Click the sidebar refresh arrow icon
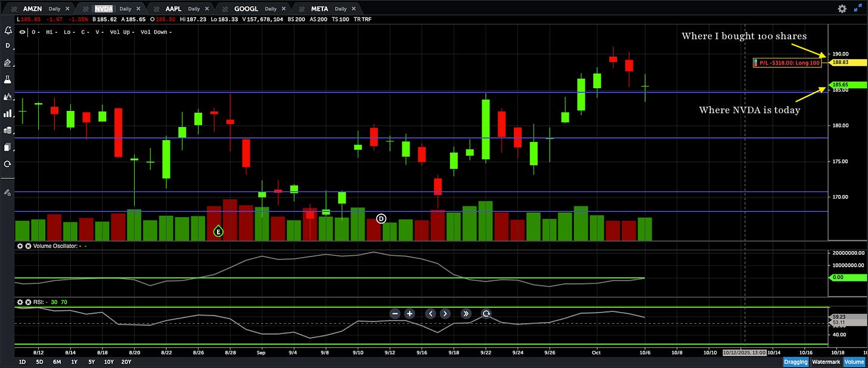Image resolution: width=868 pixels, height=368 pixels. coord(8,163)
